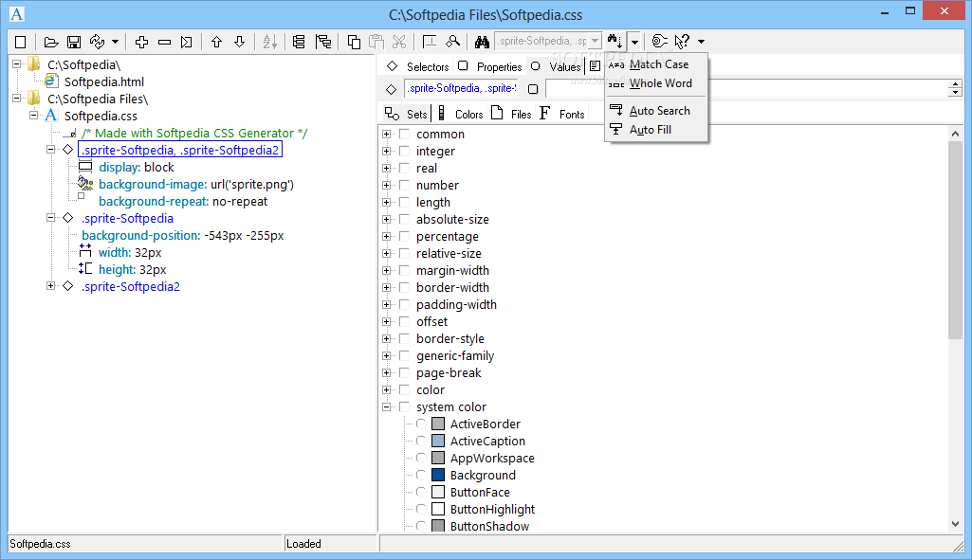Click the ActiveCaption color swatch

(x=438, y=441)
